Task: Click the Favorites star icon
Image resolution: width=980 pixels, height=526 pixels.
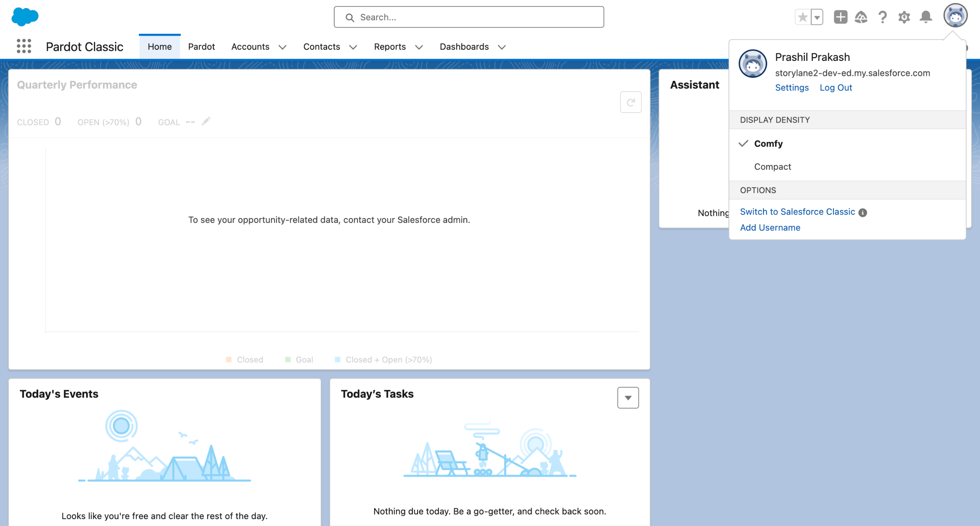Action: pyautogui.click(x=803, y=17)
